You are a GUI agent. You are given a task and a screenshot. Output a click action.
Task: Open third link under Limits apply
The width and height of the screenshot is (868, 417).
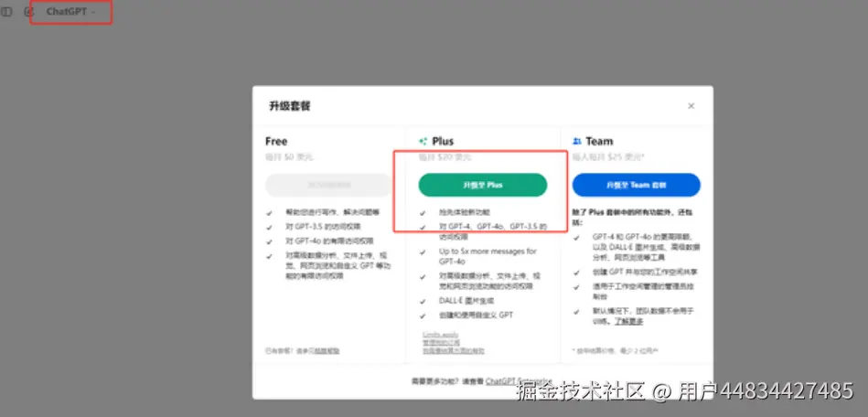[x=454, y=350]
